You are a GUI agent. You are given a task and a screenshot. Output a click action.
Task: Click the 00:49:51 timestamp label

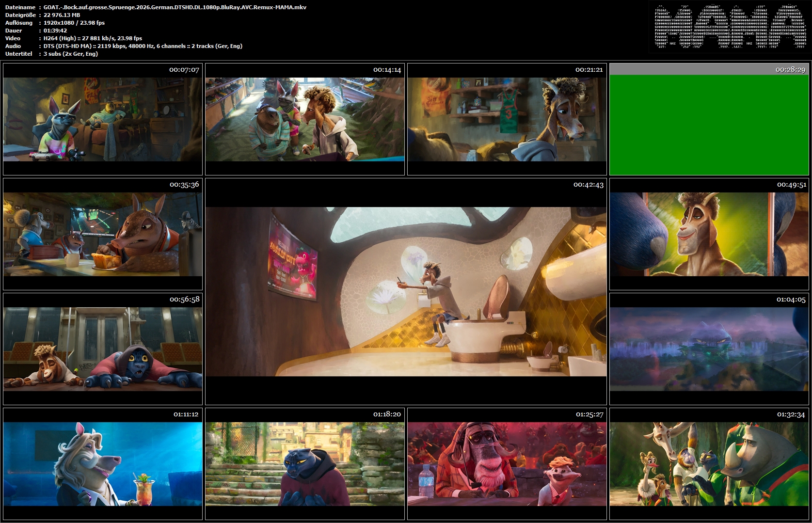(792, 185)
